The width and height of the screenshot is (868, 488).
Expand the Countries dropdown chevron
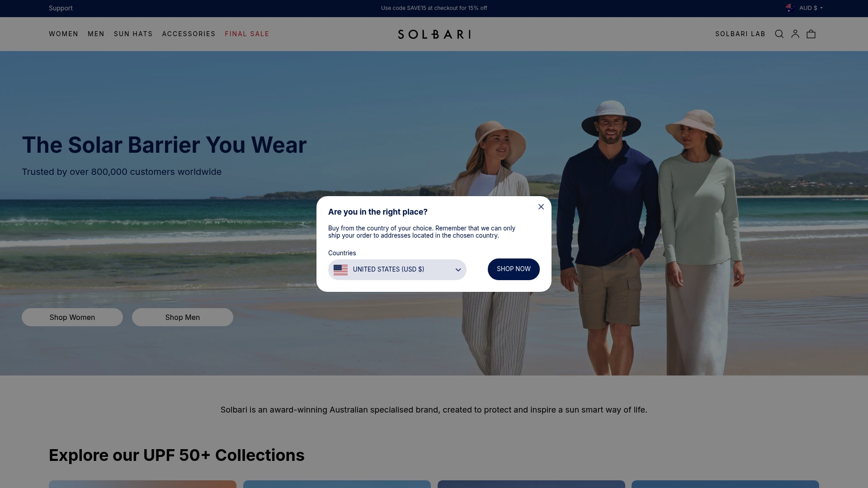(x=458, y=270)
